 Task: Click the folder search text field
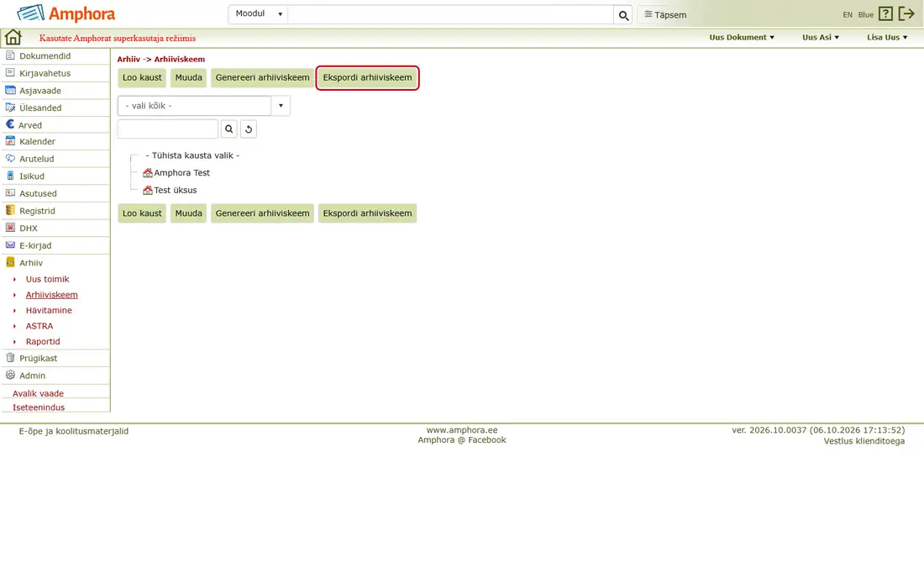coord(168,129)
